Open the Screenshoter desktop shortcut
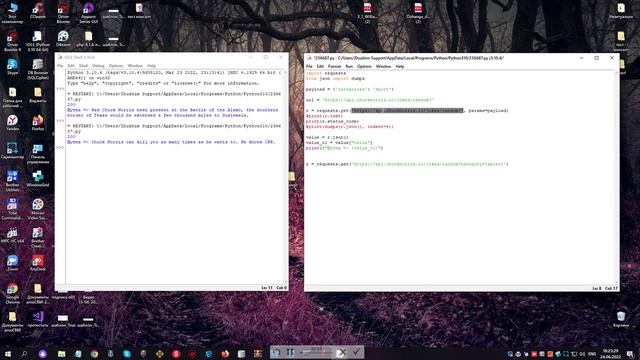Viewport: 640px width, 360px height. click(12, 150)
